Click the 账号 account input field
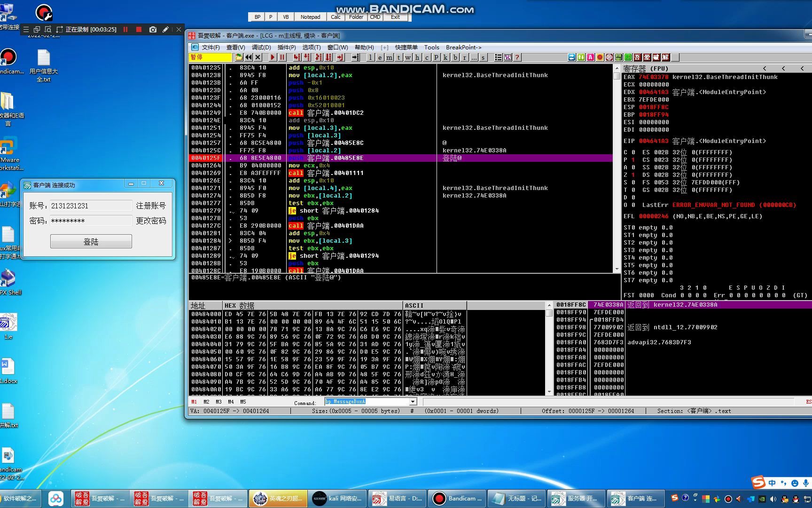 click(x=91, y=206)
